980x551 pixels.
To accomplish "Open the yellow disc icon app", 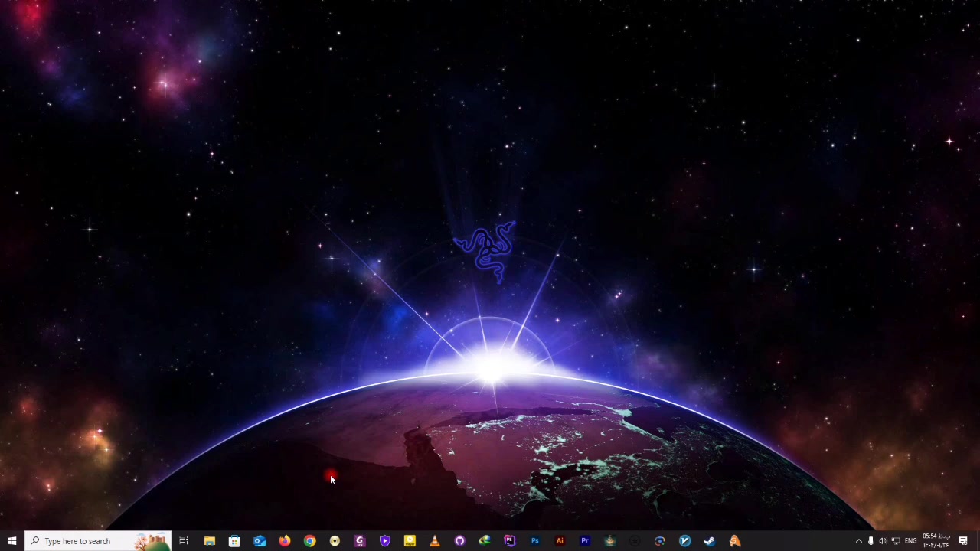I will click(335, 541).
